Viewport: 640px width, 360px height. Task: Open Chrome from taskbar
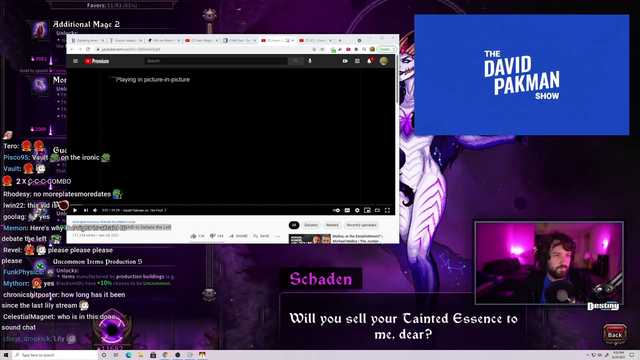click(165, 355)
